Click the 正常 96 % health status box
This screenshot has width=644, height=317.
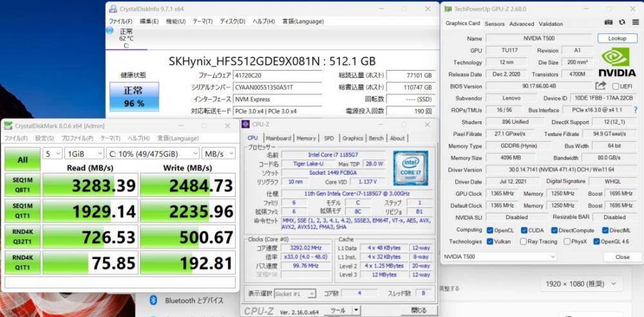[134, 97]
